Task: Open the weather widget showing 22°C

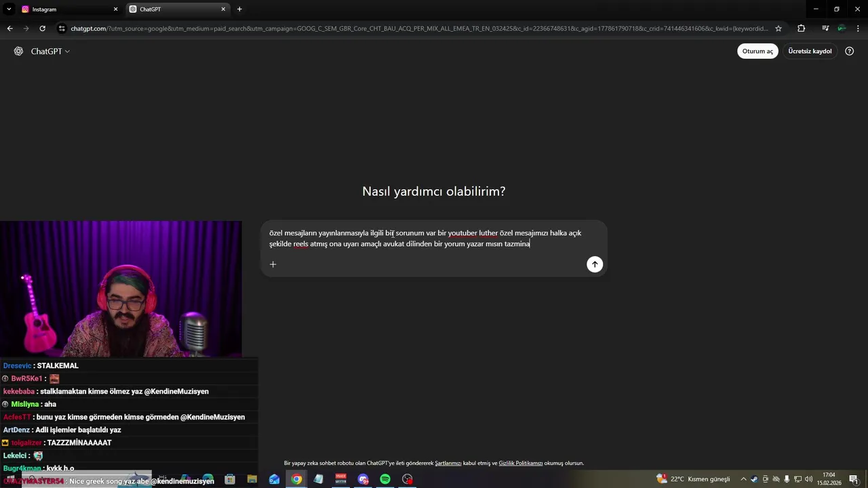Action: tap(693, 479)
